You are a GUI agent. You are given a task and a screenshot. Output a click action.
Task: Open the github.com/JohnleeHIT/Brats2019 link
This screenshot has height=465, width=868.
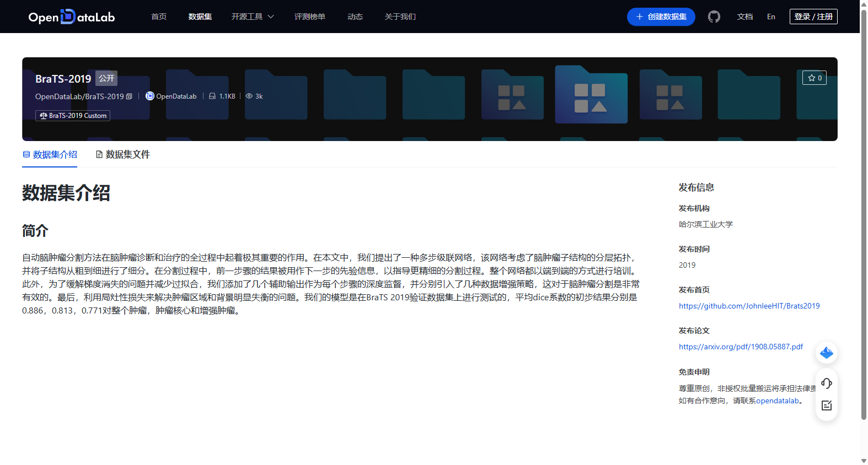tap(749, 306)
